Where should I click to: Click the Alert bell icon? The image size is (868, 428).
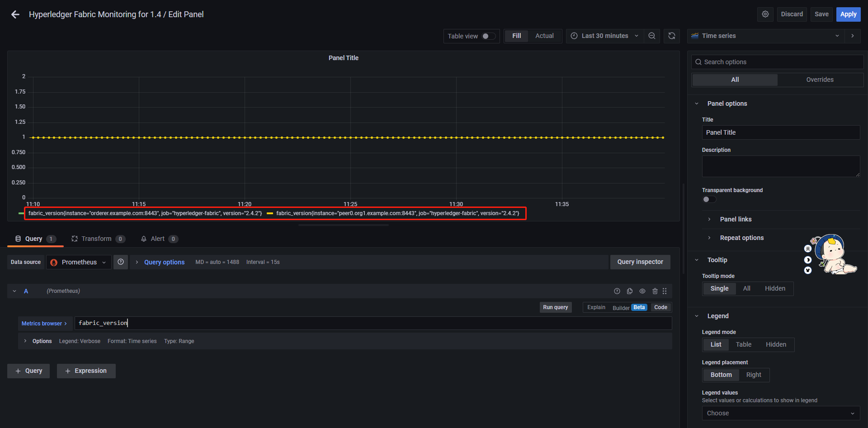point(144,239)
